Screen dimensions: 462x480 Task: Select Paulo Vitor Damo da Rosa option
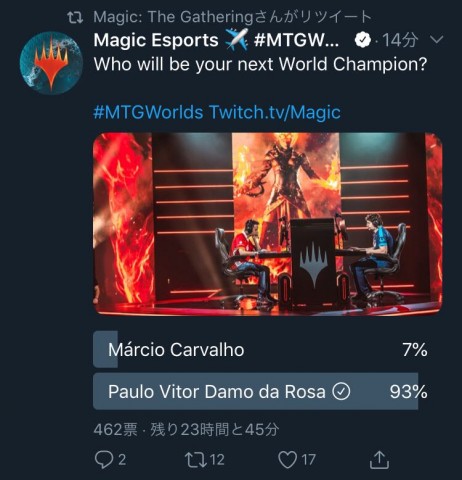pyautogui.click(x=260, y=391)
